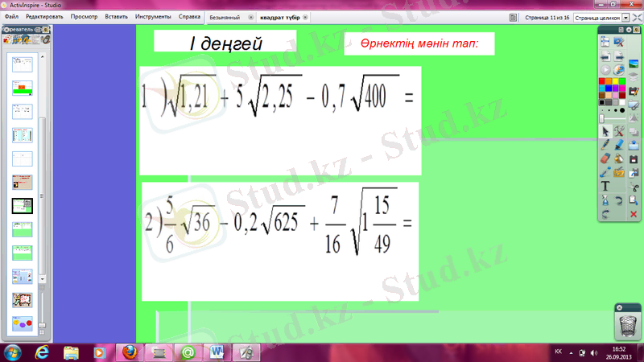Activate the Text tool (T)
This screenshot has height=362, width=644.
(605, 186)
